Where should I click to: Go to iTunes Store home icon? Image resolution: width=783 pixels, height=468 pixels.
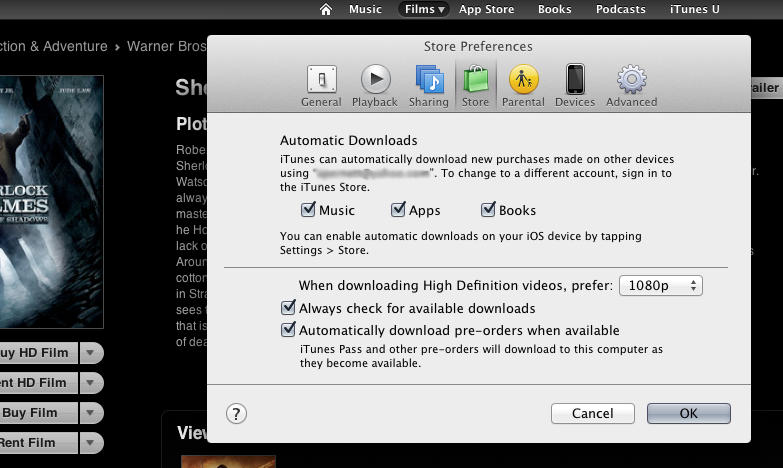(326, 9)
